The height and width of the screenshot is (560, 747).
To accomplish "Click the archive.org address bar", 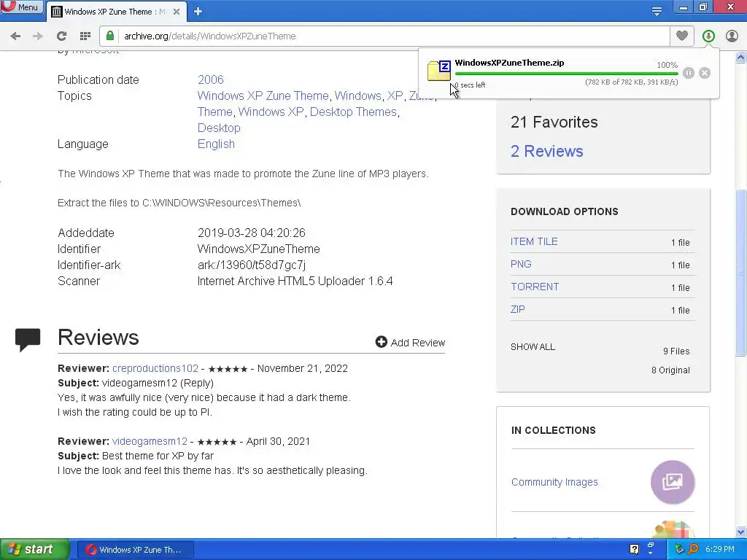I will [x=385, y=36].
